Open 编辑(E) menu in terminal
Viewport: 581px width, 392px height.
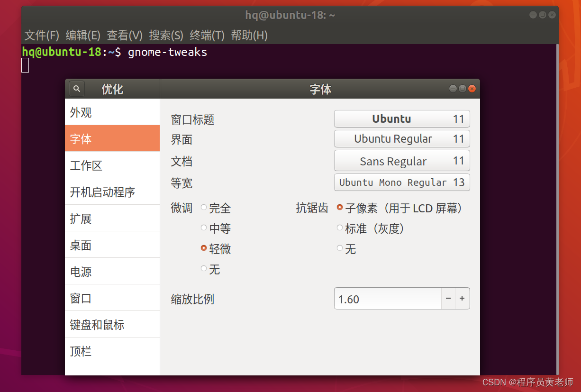pyautogui.click(x=83, y=35)
